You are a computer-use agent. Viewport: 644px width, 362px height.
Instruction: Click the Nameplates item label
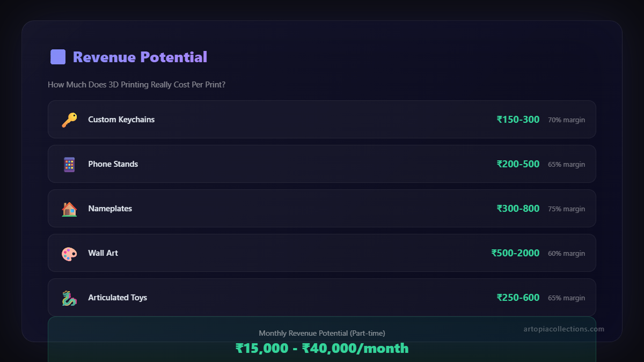tap(110, 209)
